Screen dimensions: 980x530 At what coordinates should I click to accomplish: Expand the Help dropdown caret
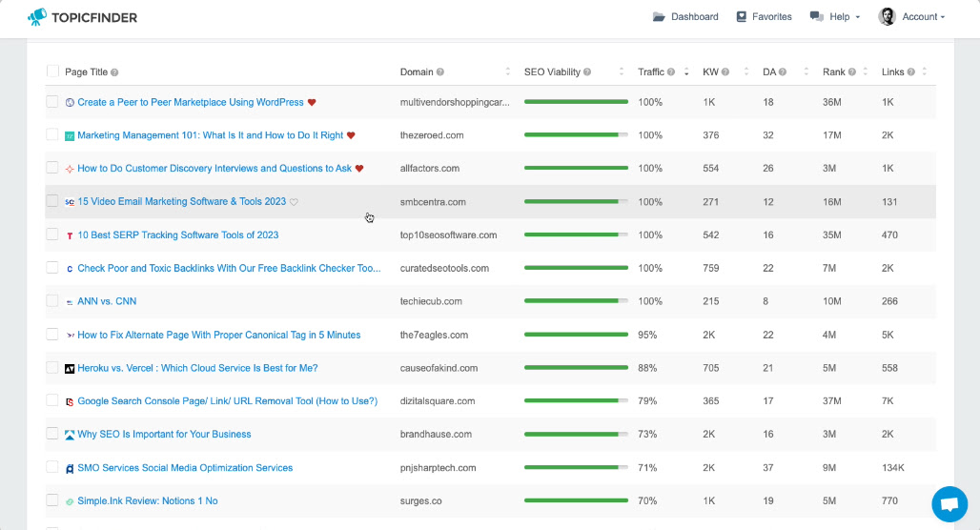click(x=858, y=17)
